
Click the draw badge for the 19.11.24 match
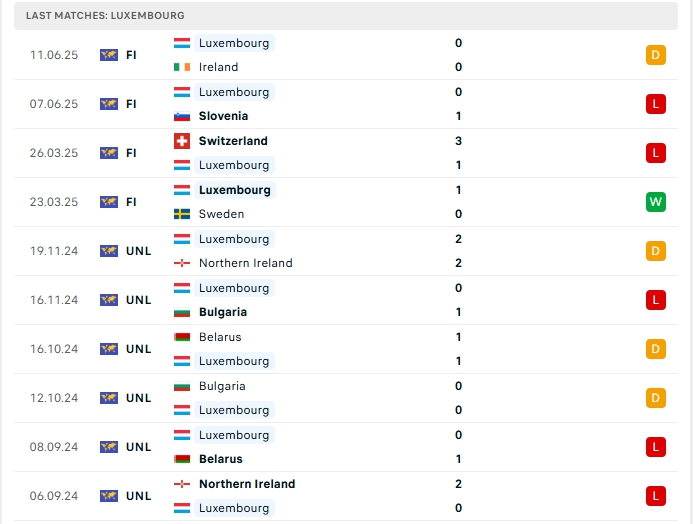(655, 251)
